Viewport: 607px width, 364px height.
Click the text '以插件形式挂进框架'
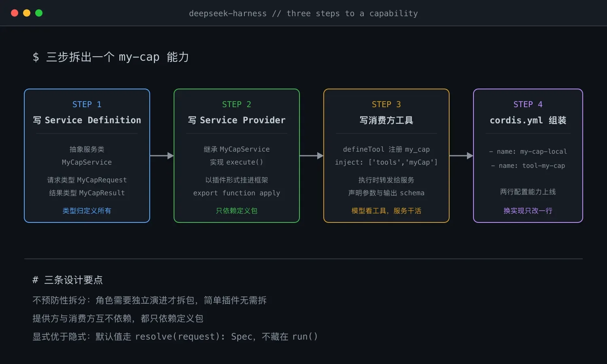coord(237,180)
